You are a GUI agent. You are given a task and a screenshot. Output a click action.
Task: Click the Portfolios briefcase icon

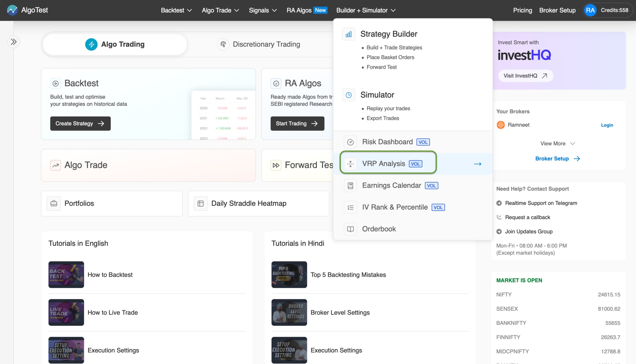point(53,203)
